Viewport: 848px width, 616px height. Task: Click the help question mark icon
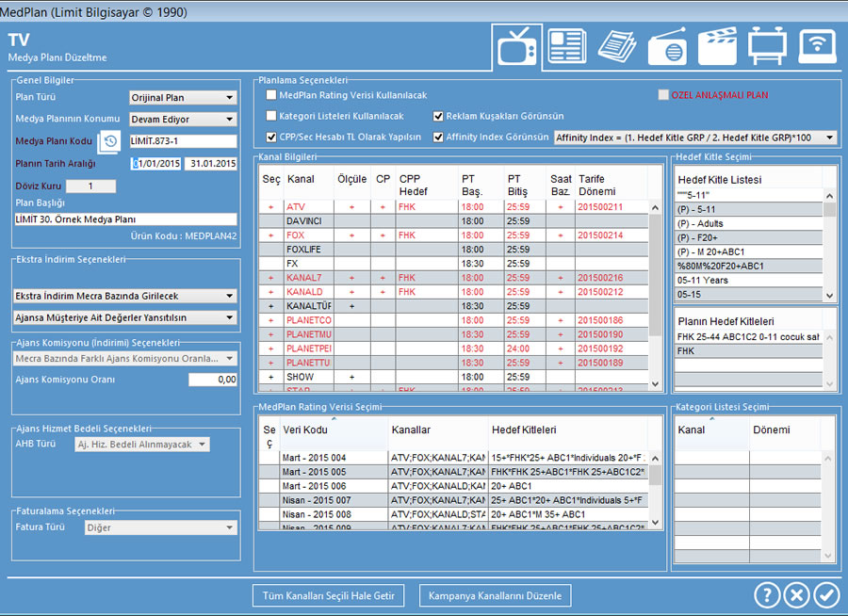click(767, 595)
